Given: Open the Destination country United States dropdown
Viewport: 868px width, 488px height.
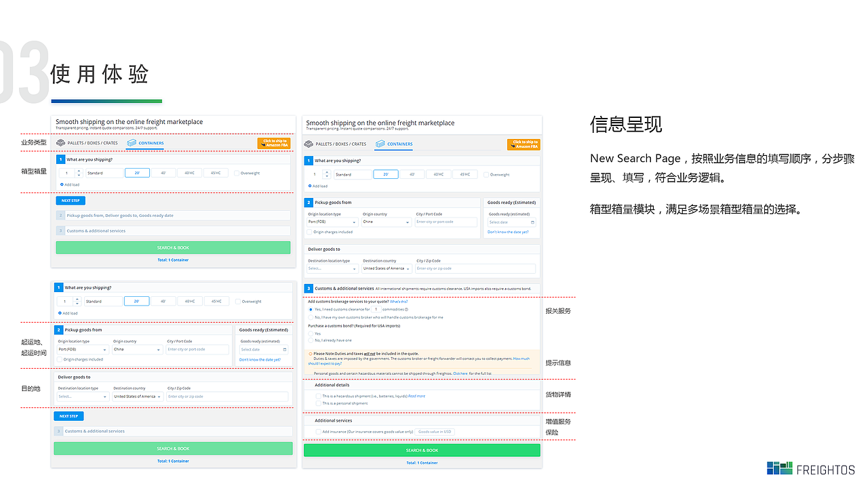Looking at the screenshot, I should (387, 268).
